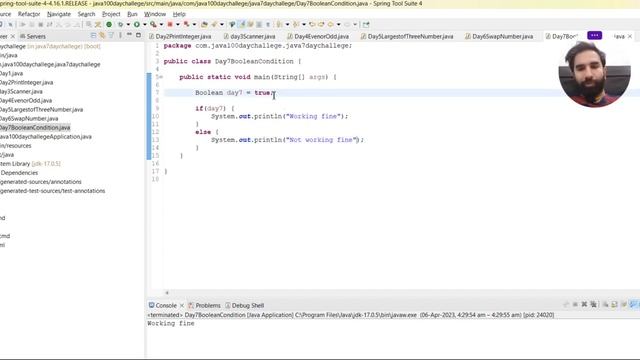Open the Coverage dropdown arrow

(161, 24)
